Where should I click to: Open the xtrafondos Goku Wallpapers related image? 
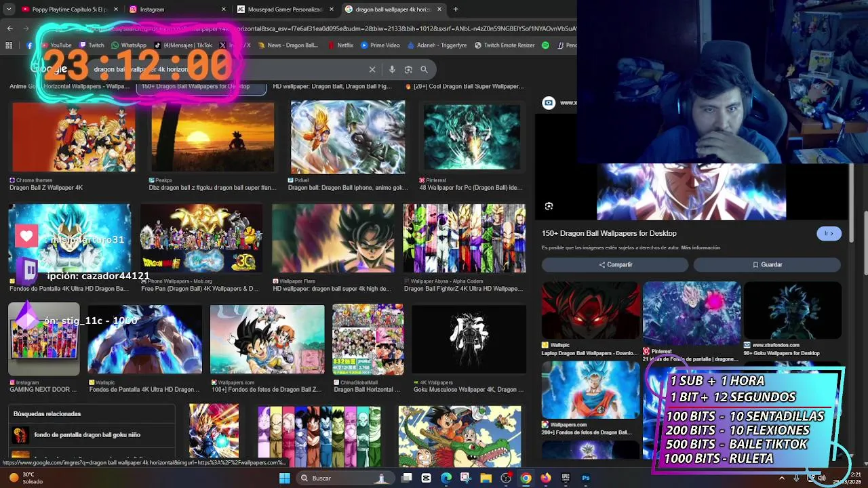[792, 310]
